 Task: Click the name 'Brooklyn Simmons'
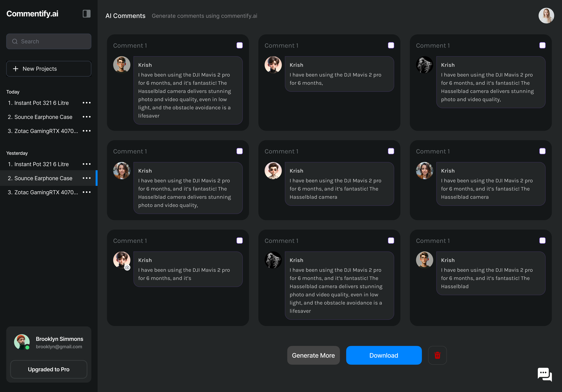(x=60, y=339)
